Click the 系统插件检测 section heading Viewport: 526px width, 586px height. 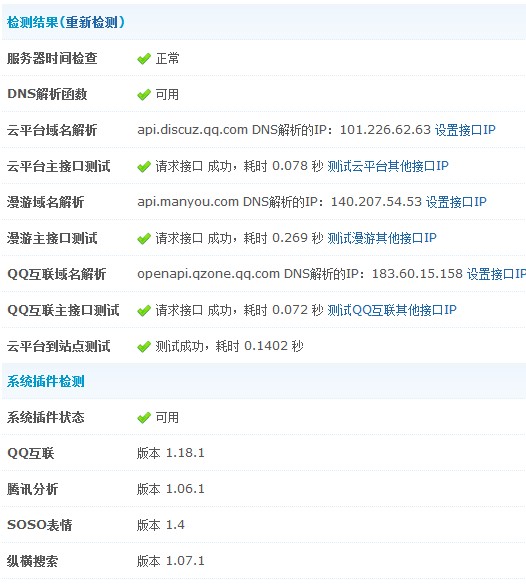point(46,381)
